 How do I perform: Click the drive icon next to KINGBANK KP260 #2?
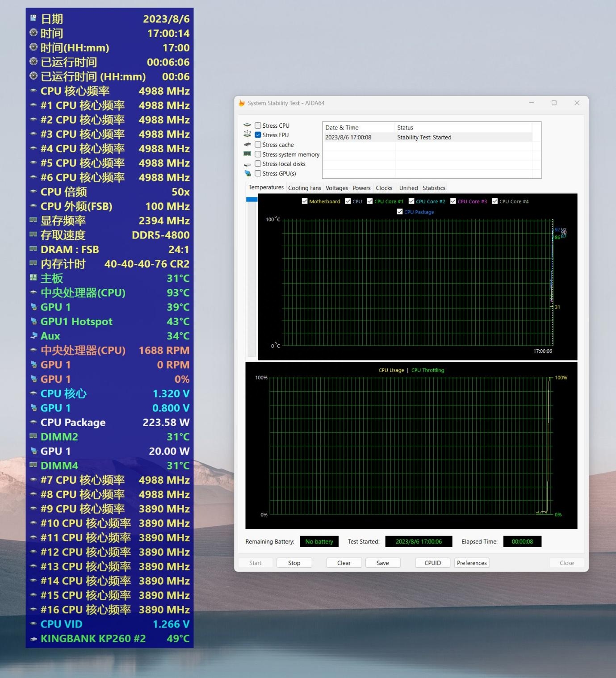(x=33, y=639)
